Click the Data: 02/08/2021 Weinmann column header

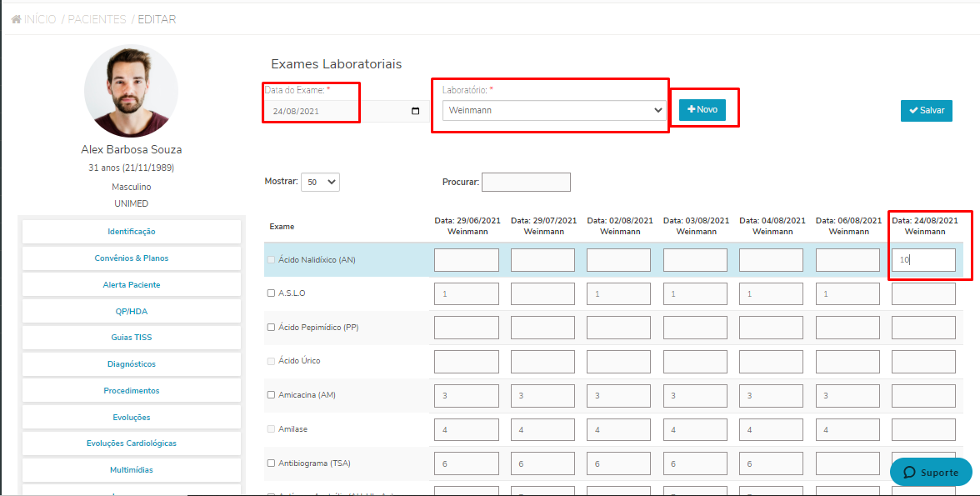point(620,226)
